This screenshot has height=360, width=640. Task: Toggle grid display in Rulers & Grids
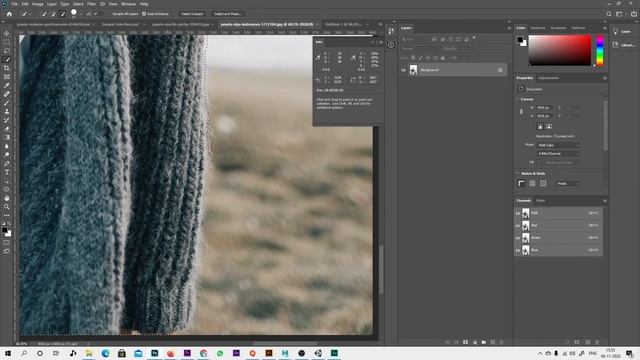(532, 184)
